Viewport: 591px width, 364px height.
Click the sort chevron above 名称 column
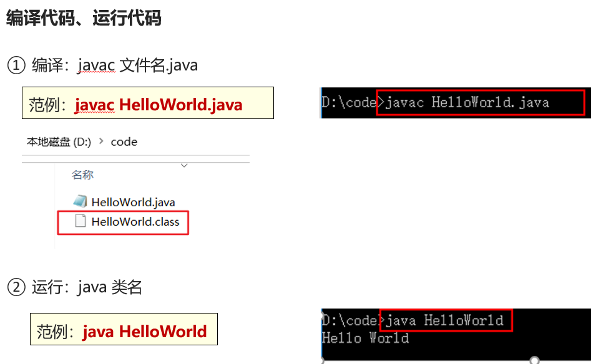click(183, 166)
